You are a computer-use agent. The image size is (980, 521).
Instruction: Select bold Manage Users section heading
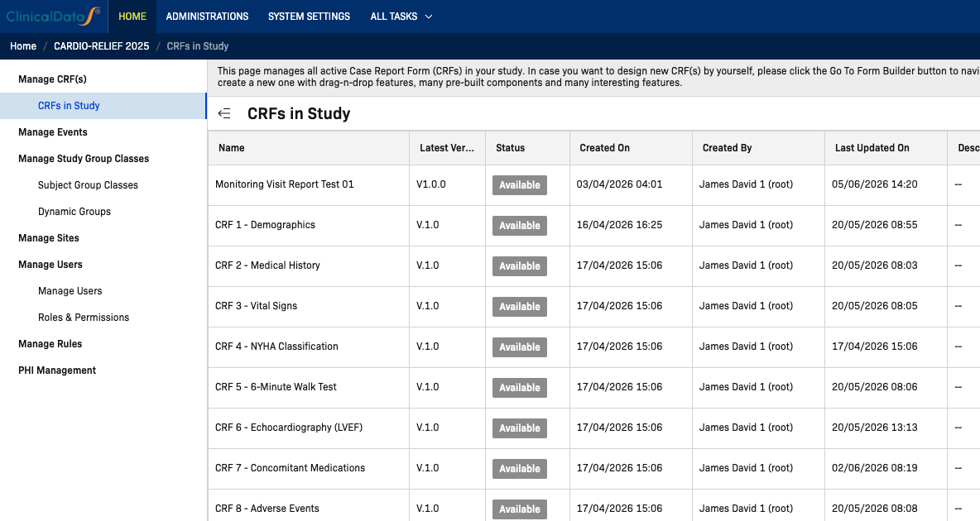click(50, 265)
